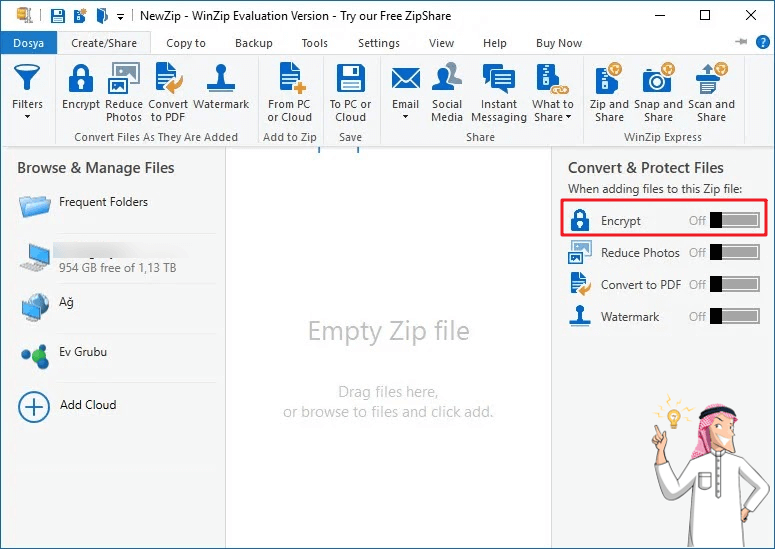Enable the Convert to PDF switch

tap(735, 285)
